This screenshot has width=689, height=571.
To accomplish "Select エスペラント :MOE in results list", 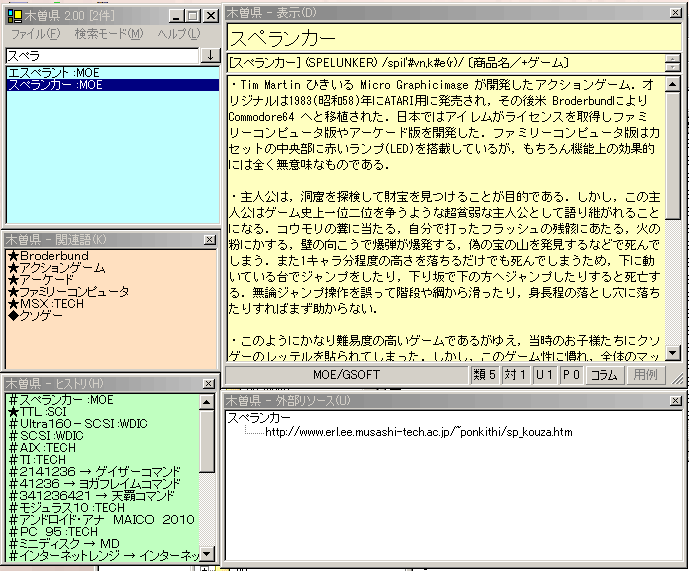I will pos(113,73).
